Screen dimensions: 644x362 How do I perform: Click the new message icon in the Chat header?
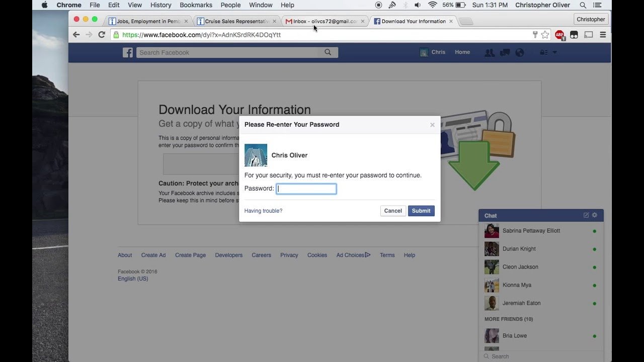coord(586,215)
